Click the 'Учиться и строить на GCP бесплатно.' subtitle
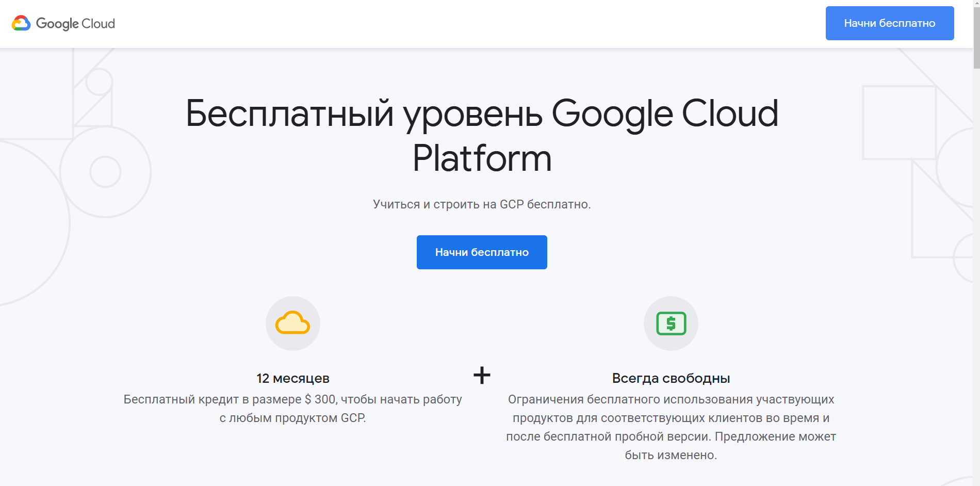This screenshot has height=486, width=980. point(482,204)
